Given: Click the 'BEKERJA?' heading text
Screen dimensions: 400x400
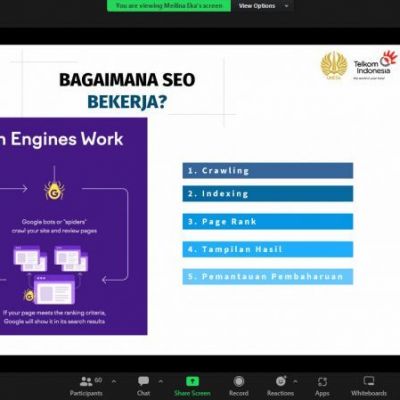Looking at the screenshot, I should 127,102.
